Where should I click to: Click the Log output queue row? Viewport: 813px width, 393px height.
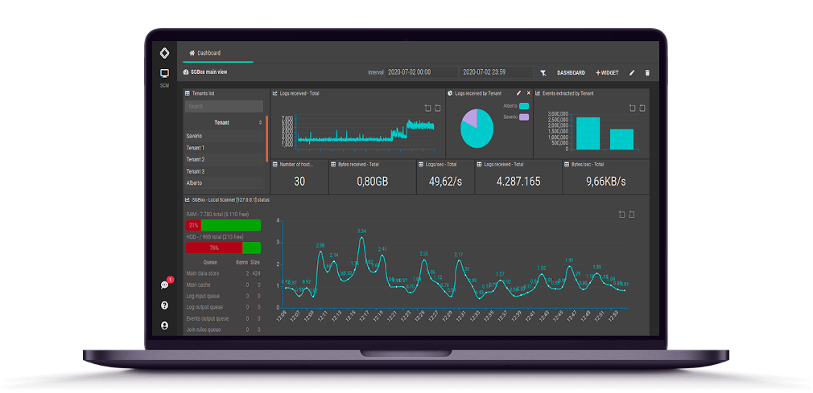click(223, 307)
